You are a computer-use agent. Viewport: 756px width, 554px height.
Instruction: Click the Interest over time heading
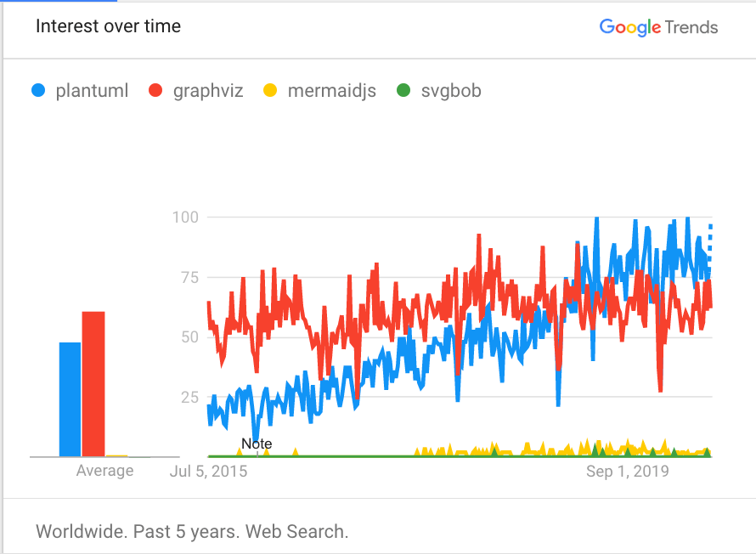pyautogui.click(x=108, y=26)
